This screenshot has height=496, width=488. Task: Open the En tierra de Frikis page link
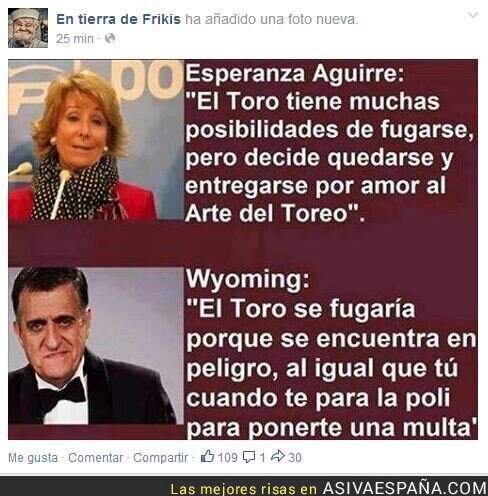click(x=118, y=19)
